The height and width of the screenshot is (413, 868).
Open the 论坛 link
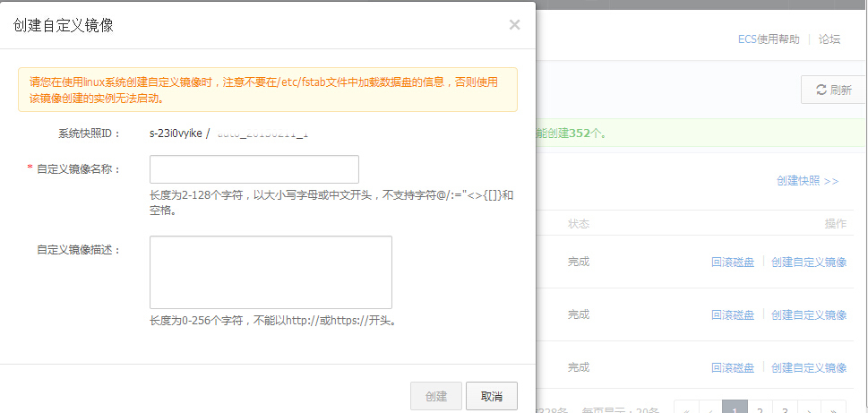click(829, 39)
